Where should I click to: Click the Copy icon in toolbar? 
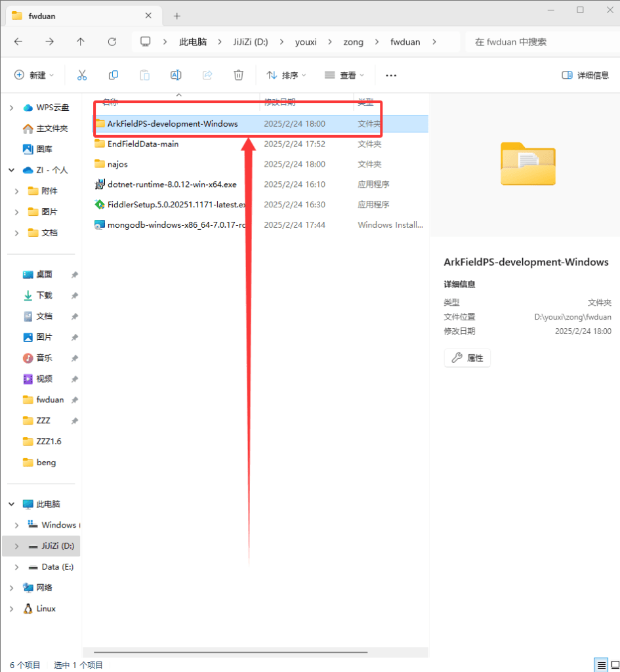[114, 75]
